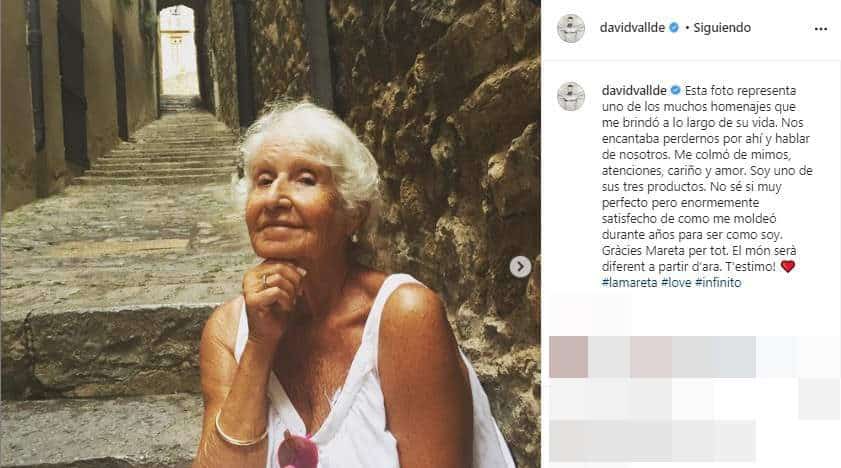Open the #infinito hashtag
Image resolution: width=841 pixels, height=468 pixels.
pos(718,283)
